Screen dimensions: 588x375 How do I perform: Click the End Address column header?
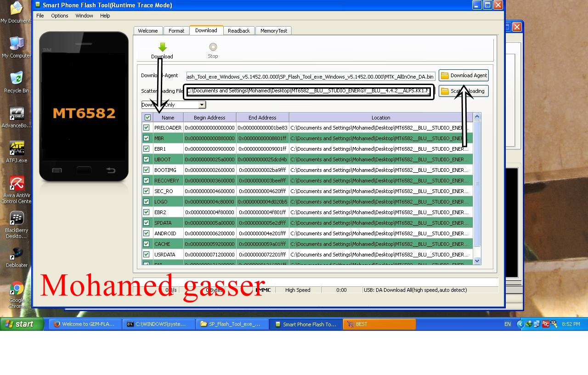(262, 118)
